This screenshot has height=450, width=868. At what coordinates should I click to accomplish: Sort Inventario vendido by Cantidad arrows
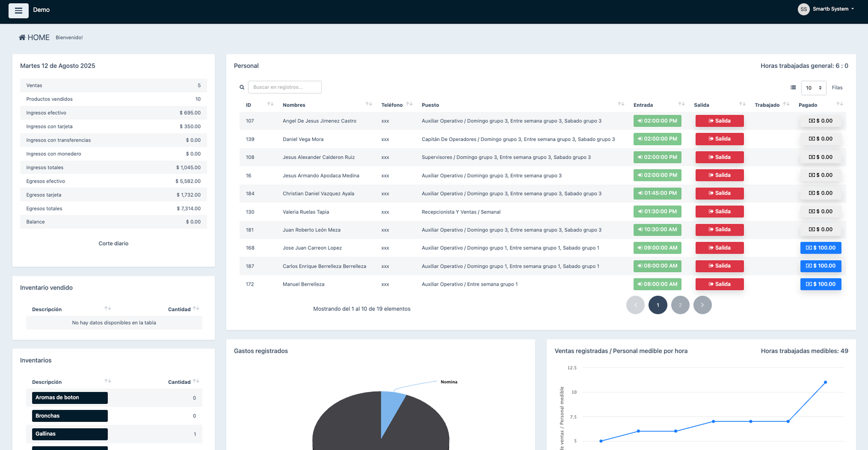196,308
